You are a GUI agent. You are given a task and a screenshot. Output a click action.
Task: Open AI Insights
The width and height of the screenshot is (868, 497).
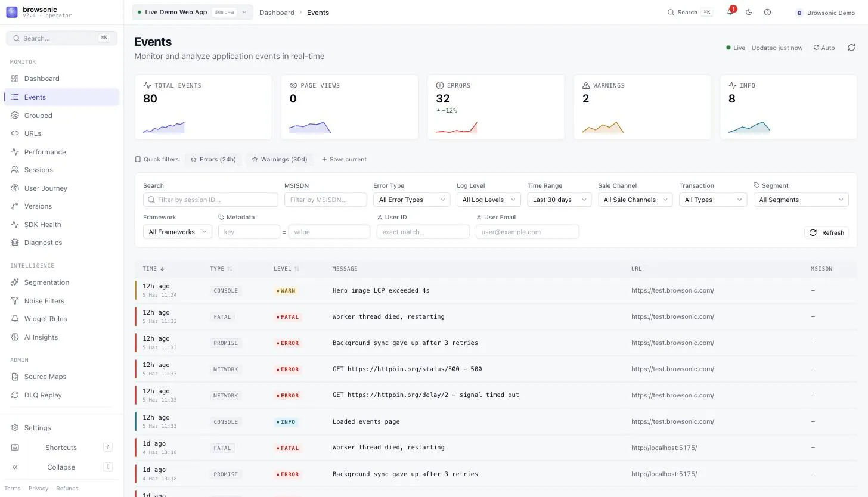(61, 337)
